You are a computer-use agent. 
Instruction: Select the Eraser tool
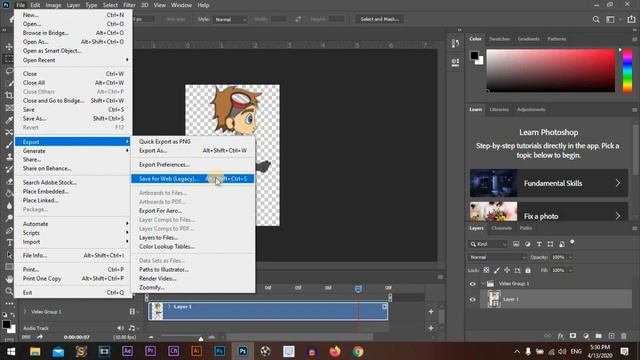(9, 181)
